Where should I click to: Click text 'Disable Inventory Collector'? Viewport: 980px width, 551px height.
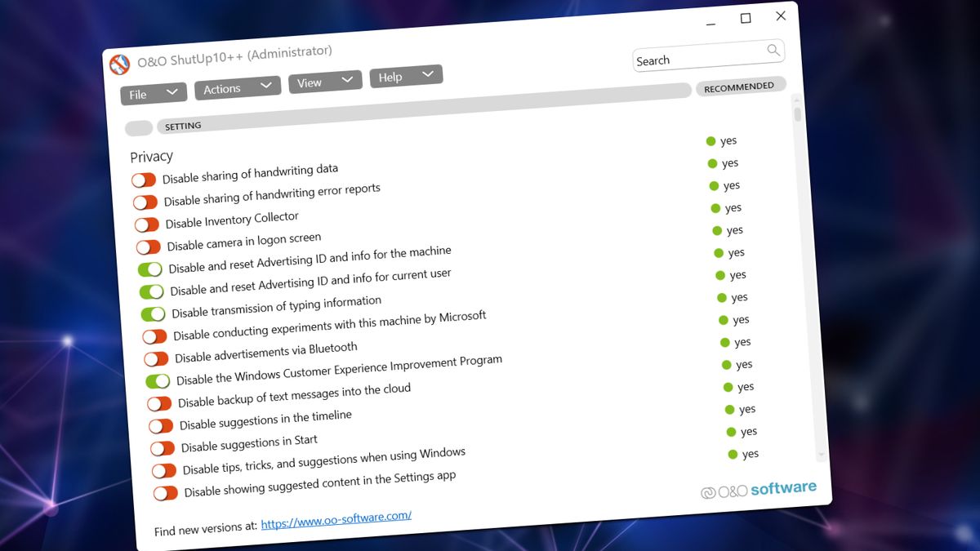click(x=232, y=220)
